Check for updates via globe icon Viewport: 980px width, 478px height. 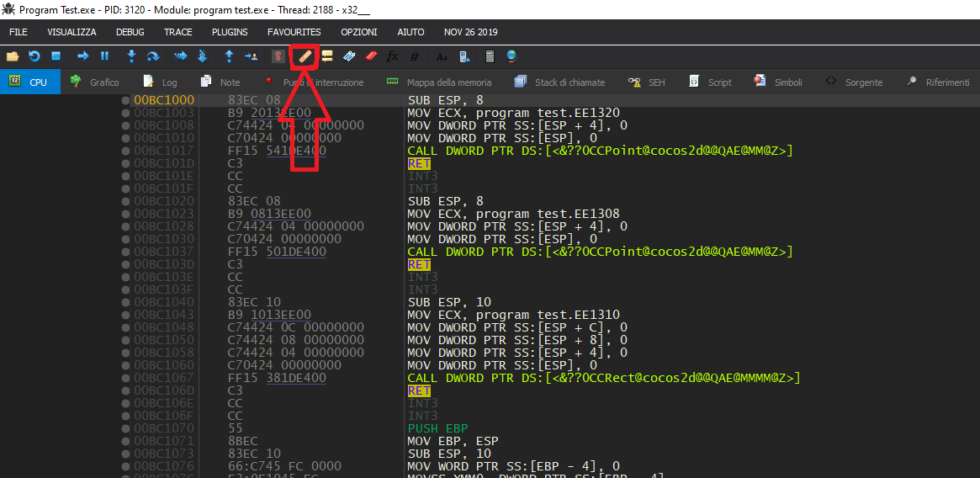pyautogui.click(x=512, y=56)
